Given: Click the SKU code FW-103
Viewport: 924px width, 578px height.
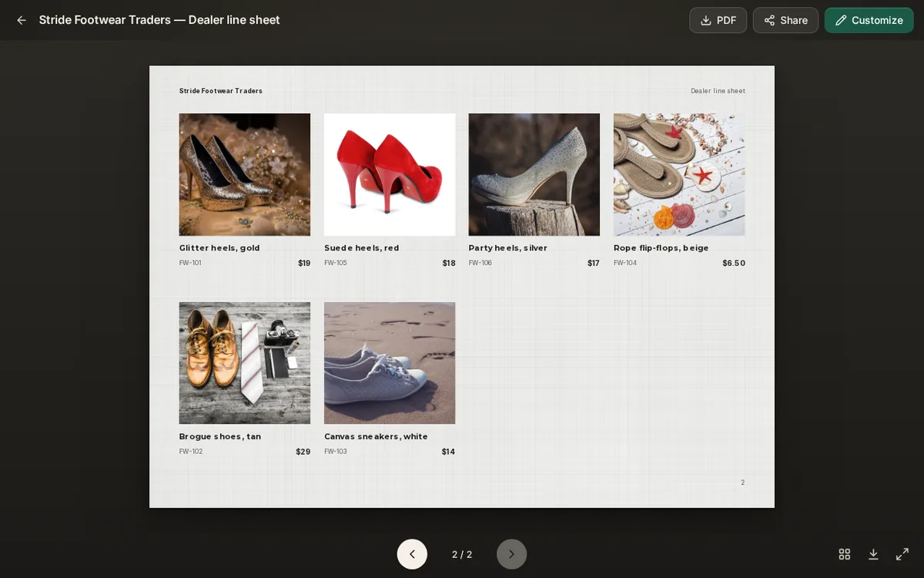Looking at the screenshot, I should pos(336,452).
